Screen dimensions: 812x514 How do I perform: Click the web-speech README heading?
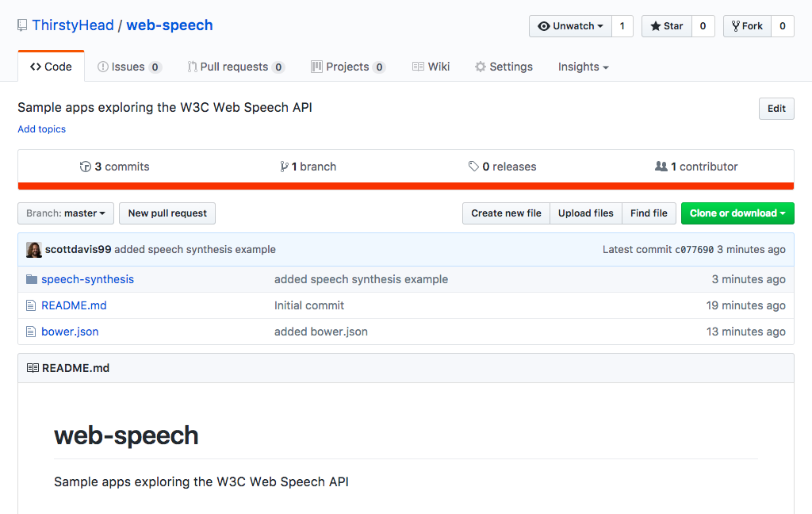tap(126, 435)
